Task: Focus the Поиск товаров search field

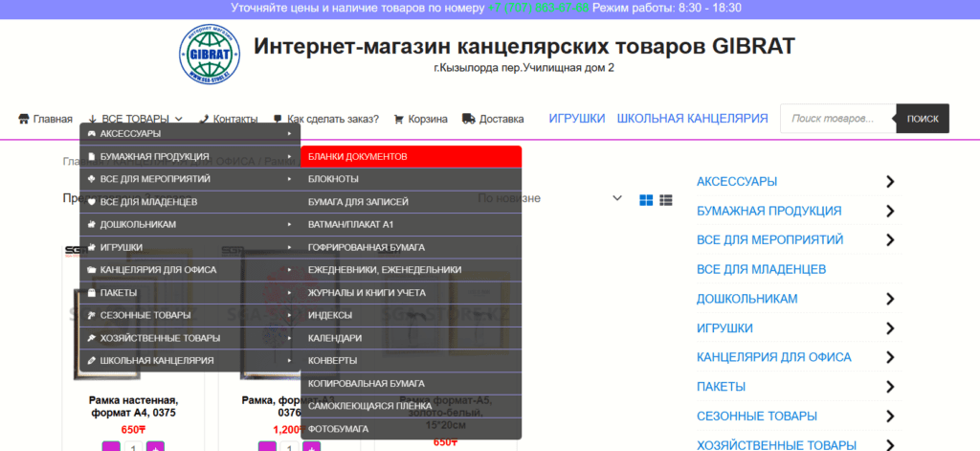Action: pos(838,118)
